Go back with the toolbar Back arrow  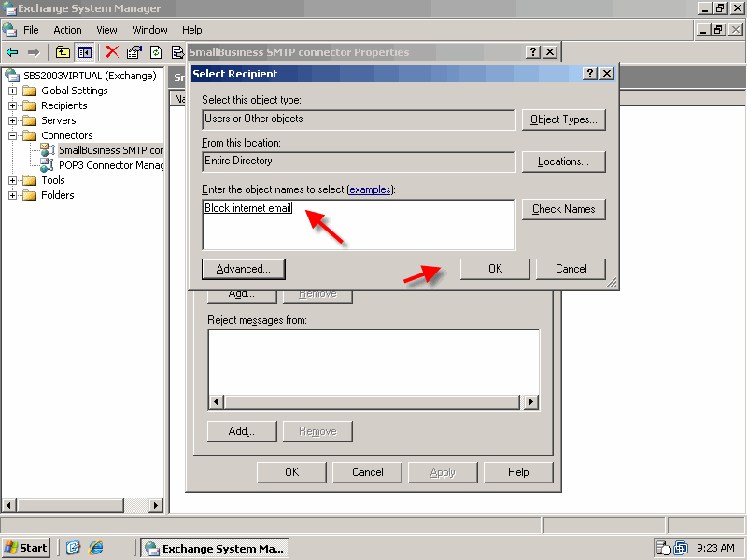[x=12, y=52]
